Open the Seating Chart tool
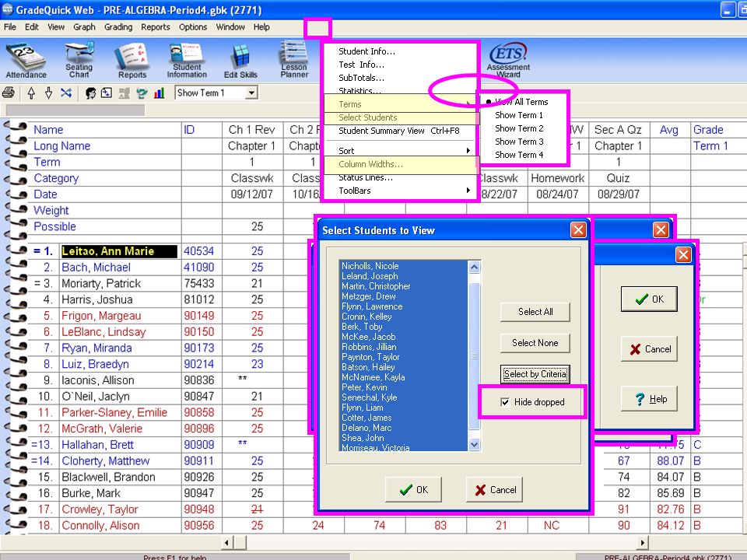 (x=79, y=60)
